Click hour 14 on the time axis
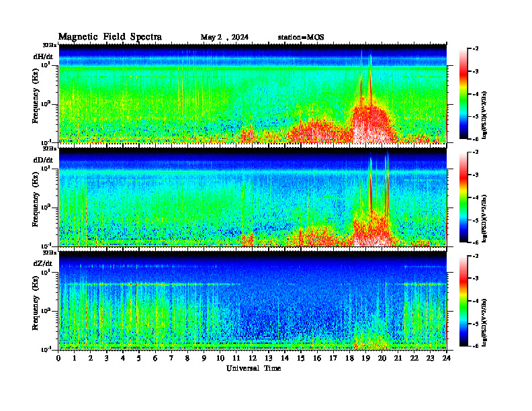532x411 pixels. pos(285,359)
